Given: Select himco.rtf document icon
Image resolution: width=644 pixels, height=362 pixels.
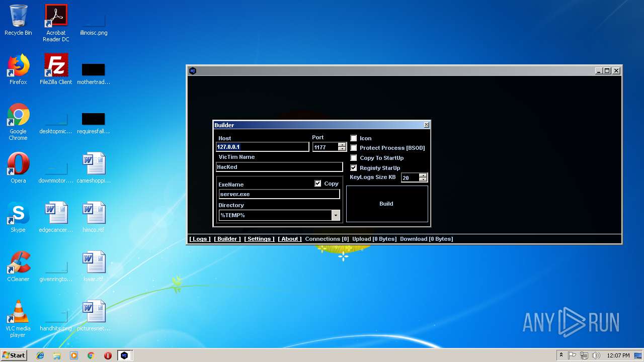Looking at the screenshot, I should (x=94, y=217).
